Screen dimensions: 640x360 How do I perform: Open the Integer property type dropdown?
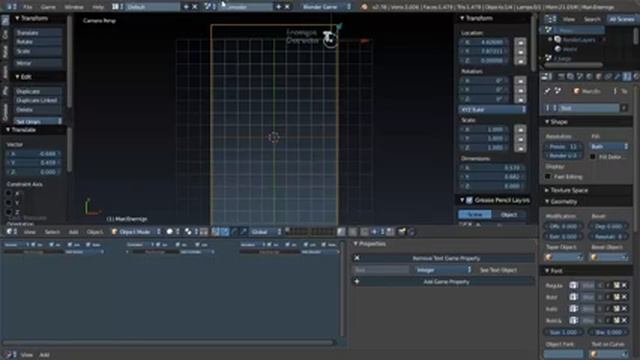442,270
